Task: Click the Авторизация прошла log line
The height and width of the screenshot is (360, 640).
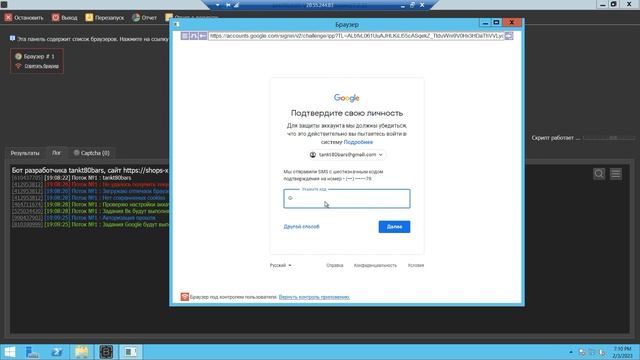Action: pos(83,218)
